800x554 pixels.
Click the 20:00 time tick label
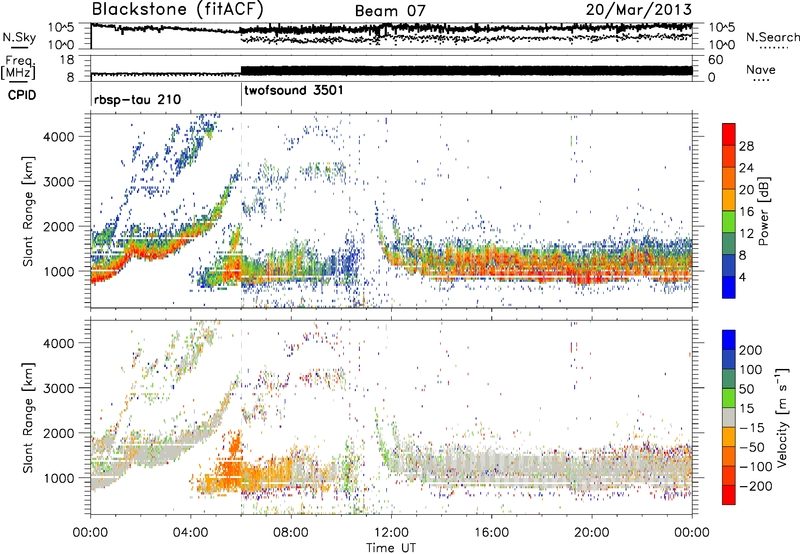592,533
